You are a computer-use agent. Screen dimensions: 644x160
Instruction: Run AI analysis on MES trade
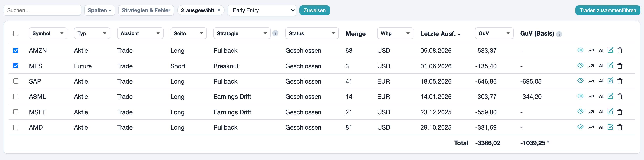[x=601, y=66]
